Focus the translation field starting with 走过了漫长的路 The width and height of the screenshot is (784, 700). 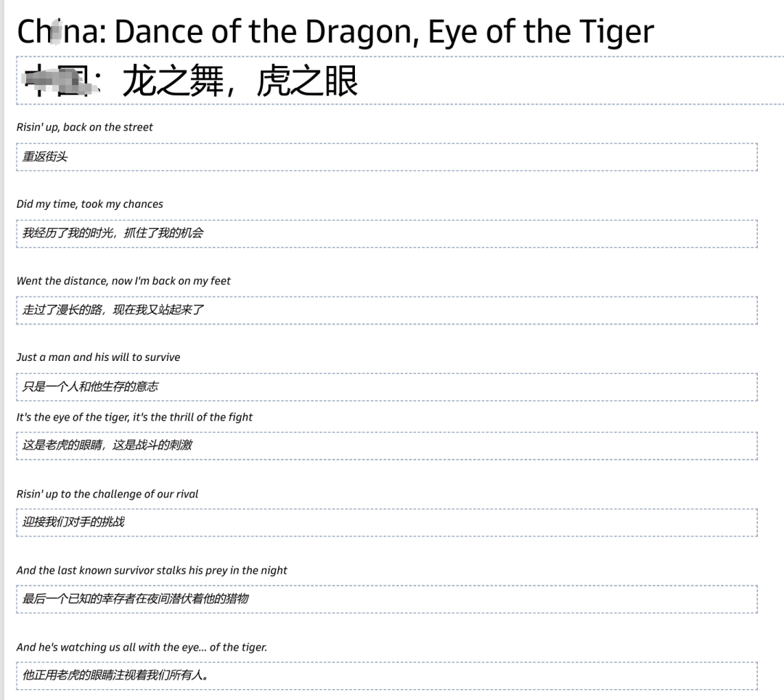[386, 310]
